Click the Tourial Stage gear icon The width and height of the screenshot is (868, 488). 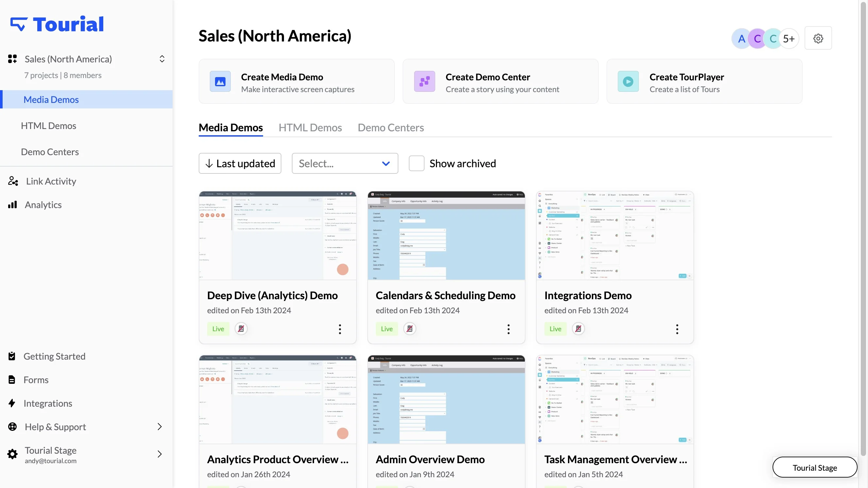click(12, 454)
